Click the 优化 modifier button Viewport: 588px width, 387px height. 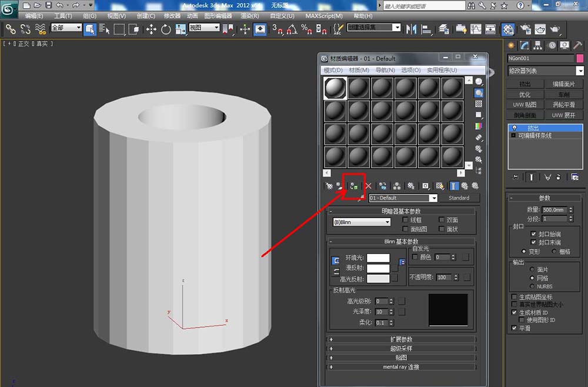coord(524,95)
